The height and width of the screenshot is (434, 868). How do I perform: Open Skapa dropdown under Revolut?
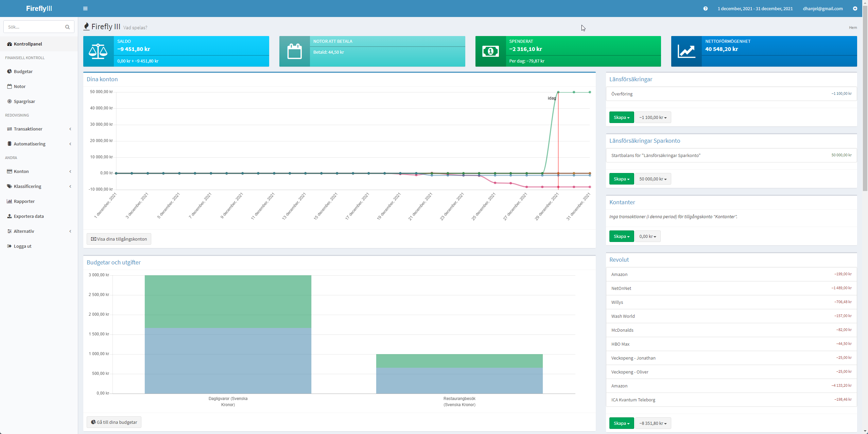621,423
